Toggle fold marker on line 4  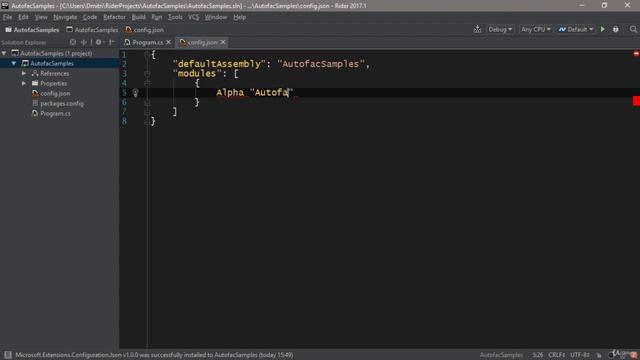point(147,83)
